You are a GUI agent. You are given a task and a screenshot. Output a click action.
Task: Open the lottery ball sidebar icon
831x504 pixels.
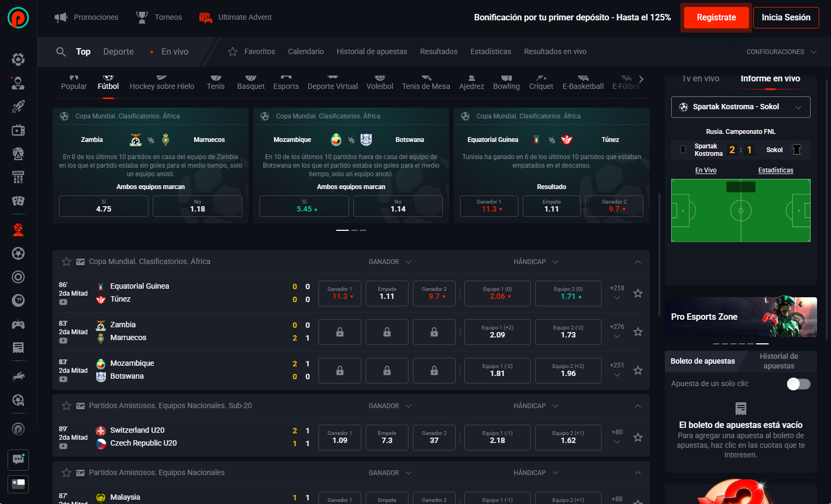tap(18, 300)
